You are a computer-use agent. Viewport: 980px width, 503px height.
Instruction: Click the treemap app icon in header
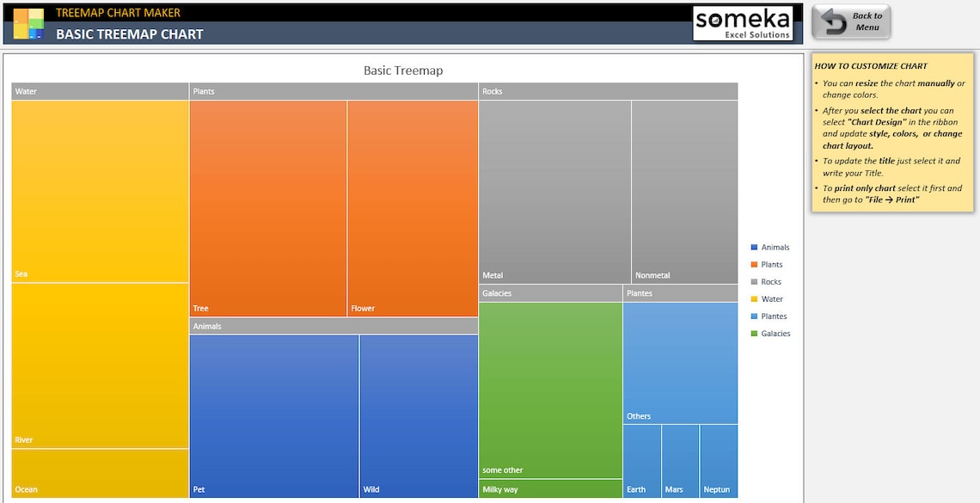click(28, 24)
